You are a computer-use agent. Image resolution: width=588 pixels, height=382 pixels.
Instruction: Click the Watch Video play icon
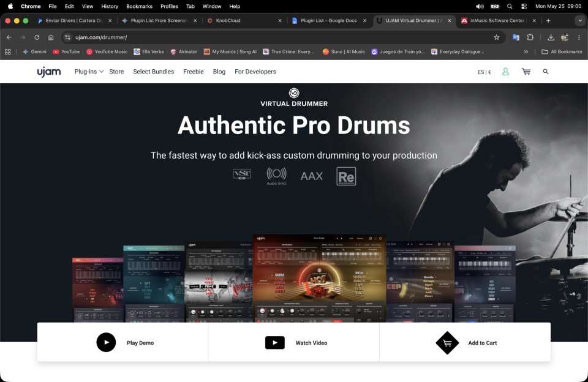click(275, 343)
